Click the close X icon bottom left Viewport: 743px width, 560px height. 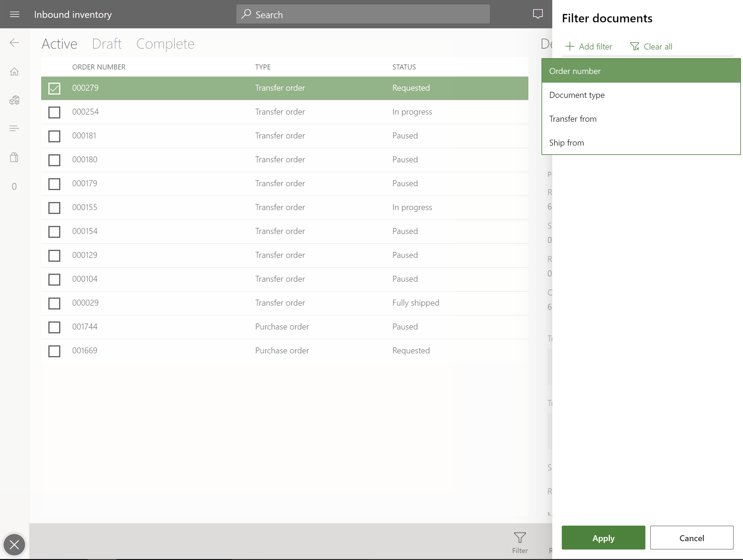point(14,545)
